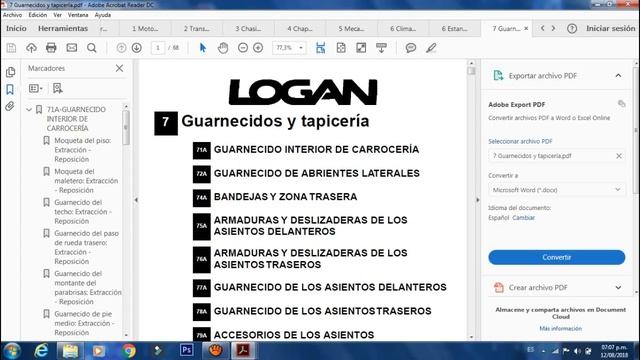
Task: Go to previous page arrow
Action: [x=121, y=48]
